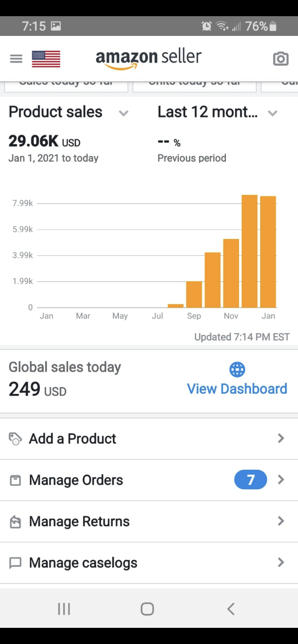Open the View Dashboard link
This screenshot has height=644, width=298.
[x=237, y=389]
